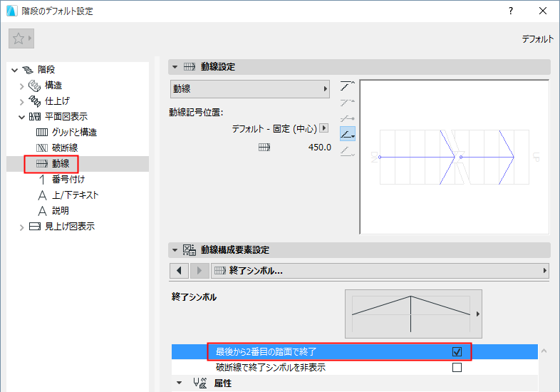This screenshot has height=392, width=560.
Task: Open デフォルト - 固定 (中心) position popup
Action: pos(324,128)
